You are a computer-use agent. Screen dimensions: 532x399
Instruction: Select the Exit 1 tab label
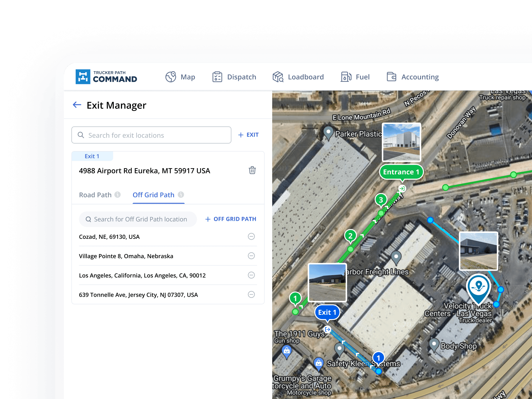[x=92, y=156]
